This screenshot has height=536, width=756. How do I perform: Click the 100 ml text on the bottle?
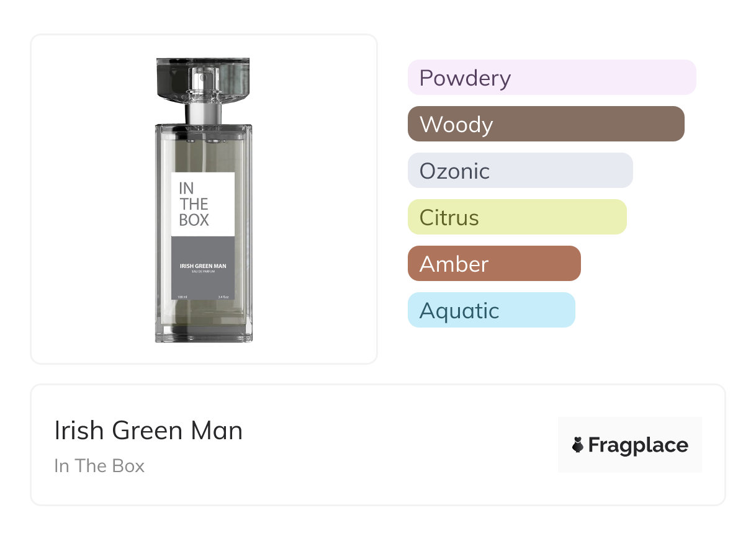[182, 297]
